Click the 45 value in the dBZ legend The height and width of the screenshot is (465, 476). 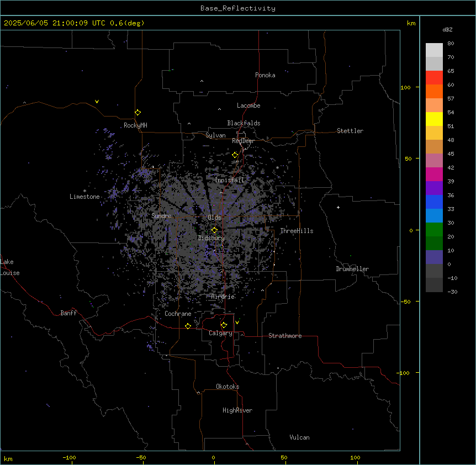point(451,154)
